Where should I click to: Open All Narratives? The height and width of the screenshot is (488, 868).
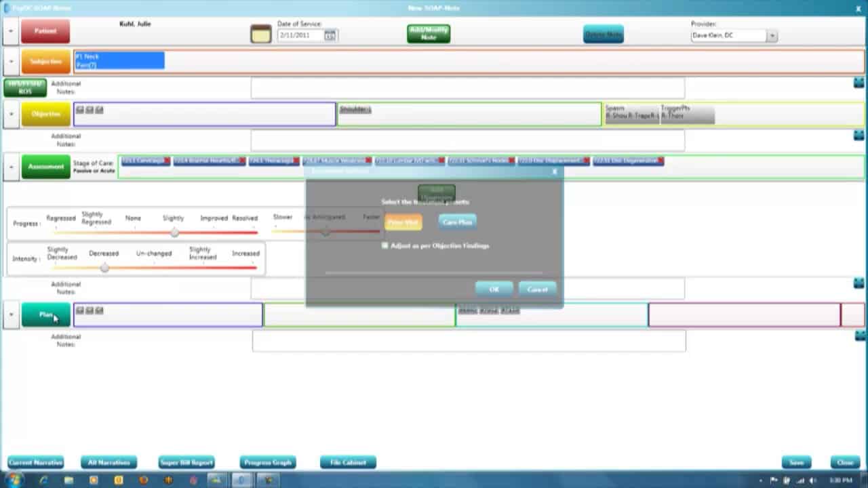tap(108, 462)
